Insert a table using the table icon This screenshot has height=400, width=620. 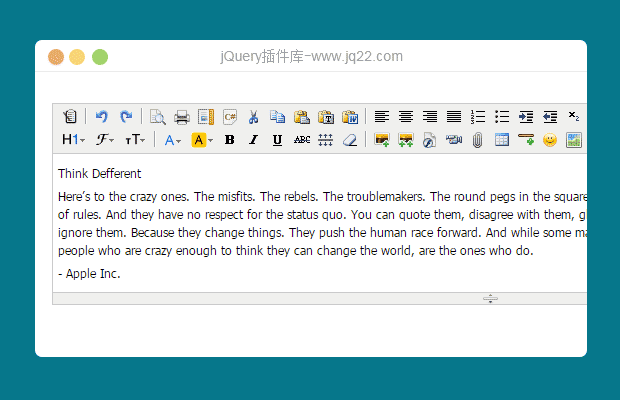point(502,140)
